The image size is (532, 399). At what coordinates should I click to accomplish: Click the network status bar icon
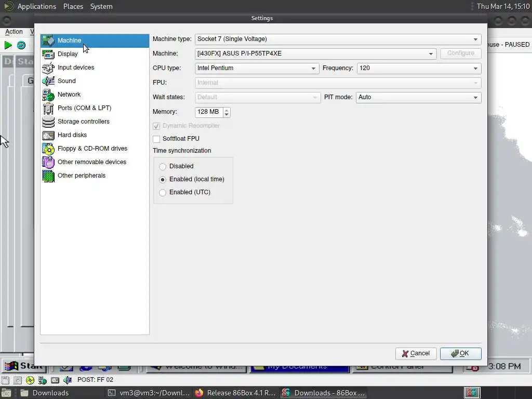pos(43,380)
